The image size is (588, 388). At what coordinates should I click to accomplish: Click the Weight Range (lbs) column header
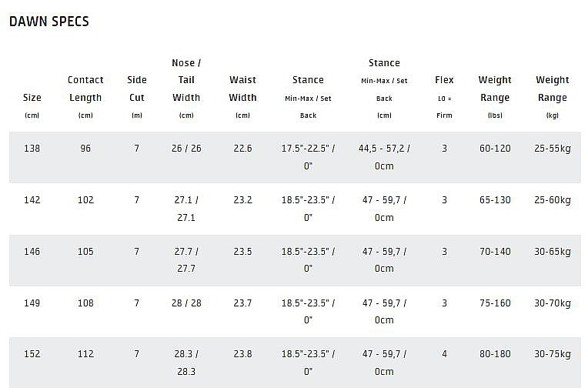click(x=495, y=89)
